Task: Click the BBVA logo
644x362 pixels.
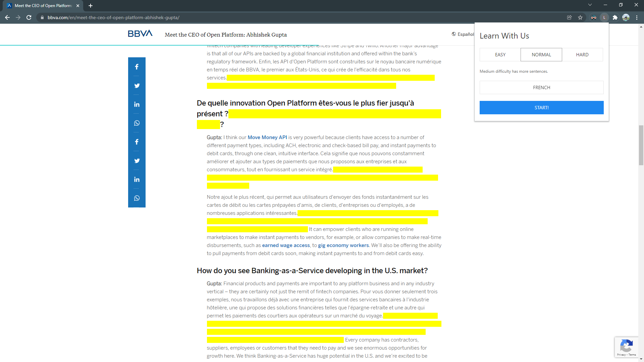Action: [x=140, y=34]
